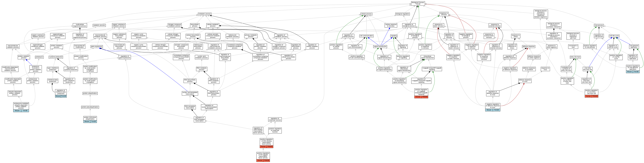Select the 'type I interferon production' node
Screen dimensions: 644x163
[53, 69]
